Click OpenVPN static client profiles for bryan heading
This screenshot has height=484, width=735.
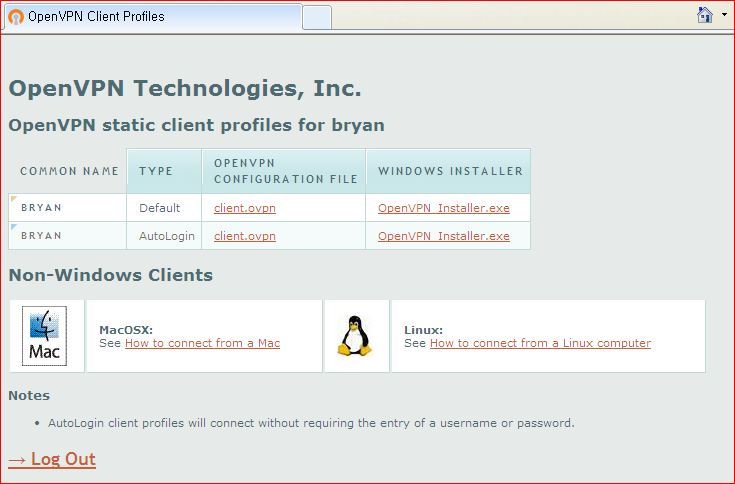click(x=196, y=125)
